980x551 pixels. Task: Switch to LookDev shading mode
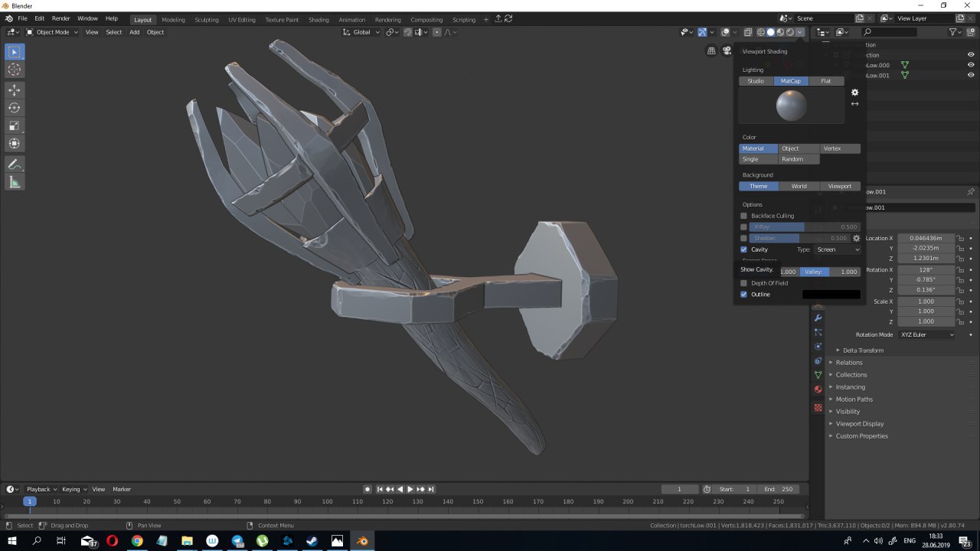780,32
